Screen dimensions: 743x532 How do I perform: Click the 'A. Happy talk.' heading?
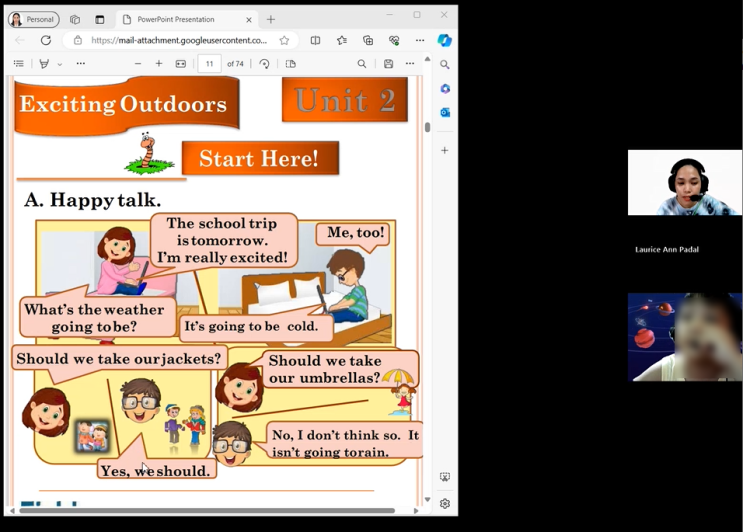92,199
